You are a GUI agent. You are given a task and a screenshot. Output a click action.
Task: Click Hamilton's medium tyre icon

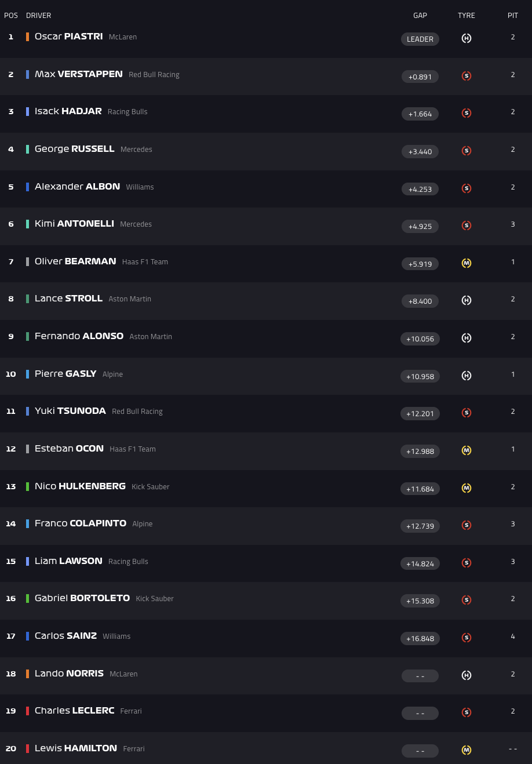[466, 750]
